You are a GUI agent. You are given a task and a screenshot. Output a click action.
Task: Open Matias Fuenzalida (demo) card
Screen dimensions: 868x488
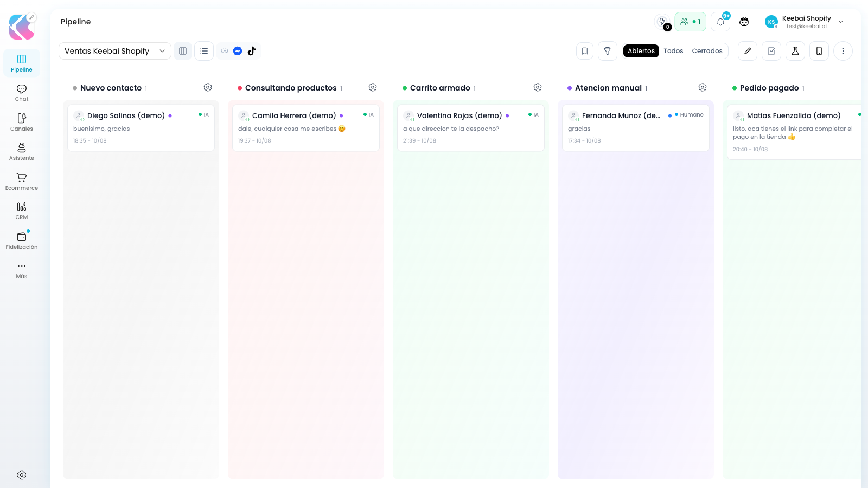(794, 132)
